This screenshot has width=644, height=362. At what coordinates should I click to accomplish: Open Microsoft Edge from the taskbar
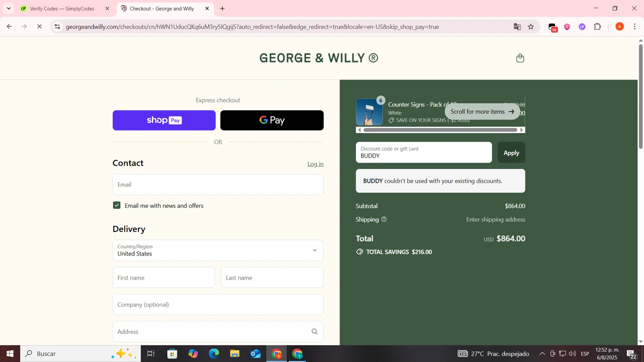tap(214, 354)
